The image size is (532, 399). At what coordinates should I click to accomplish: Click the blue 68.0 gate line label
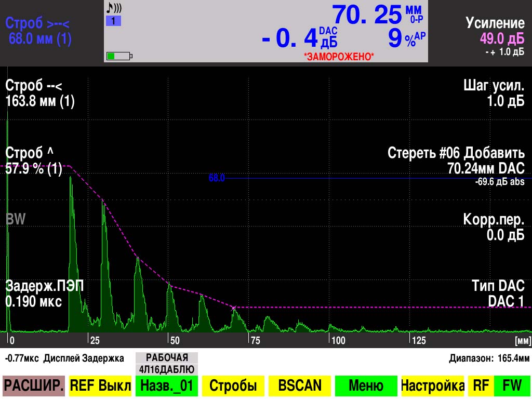click(x=217, y=178)
